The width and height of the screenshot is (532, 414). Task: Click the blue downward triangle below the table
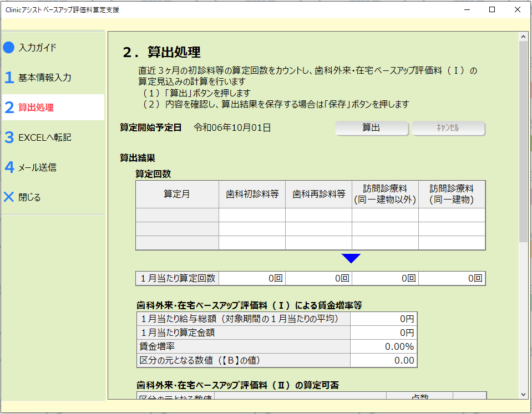tap(351, 258)
